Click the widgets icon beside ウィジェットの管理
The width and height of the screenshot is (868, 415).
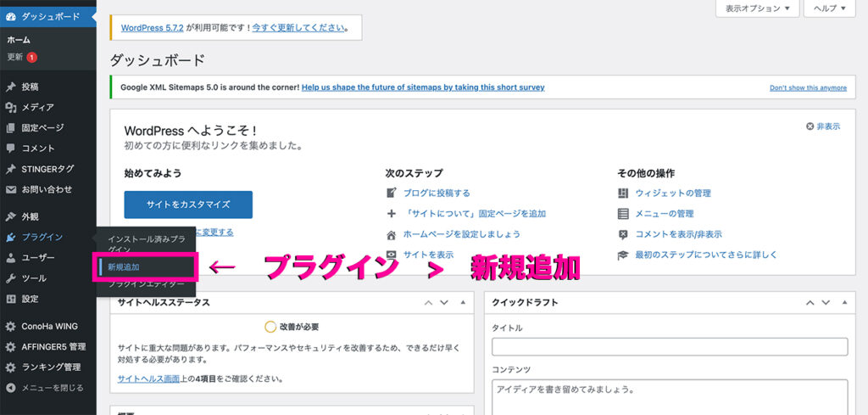[623, 193]
